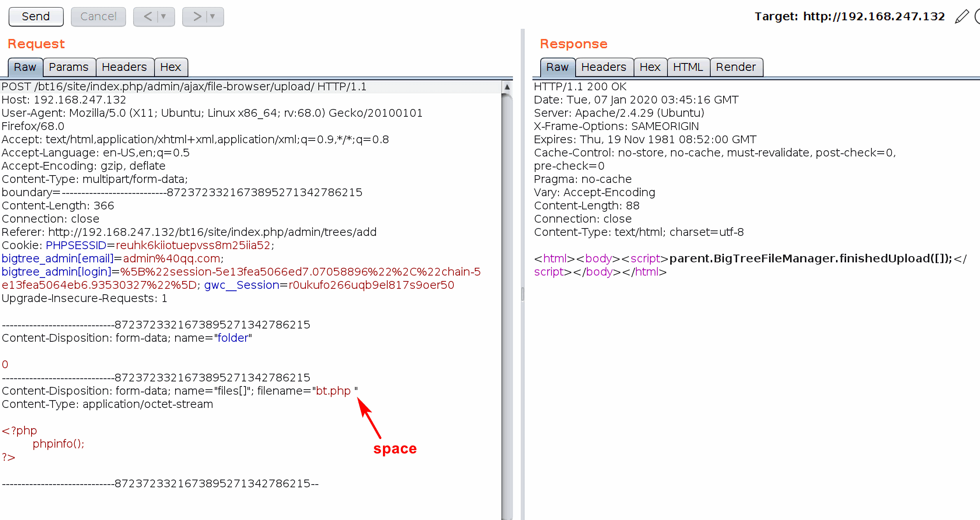Viewport: 980px width, 520px height.
Task: Click the HTTP/1.1 200 OK status line
Action: click(x=580, y=86)
